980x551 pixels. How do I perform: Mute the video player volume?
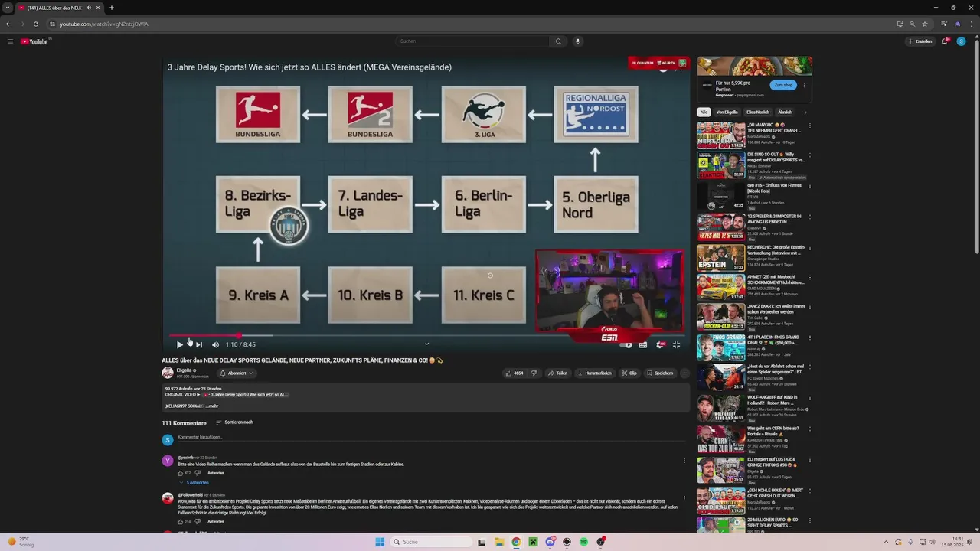click(x=215, y=345)
